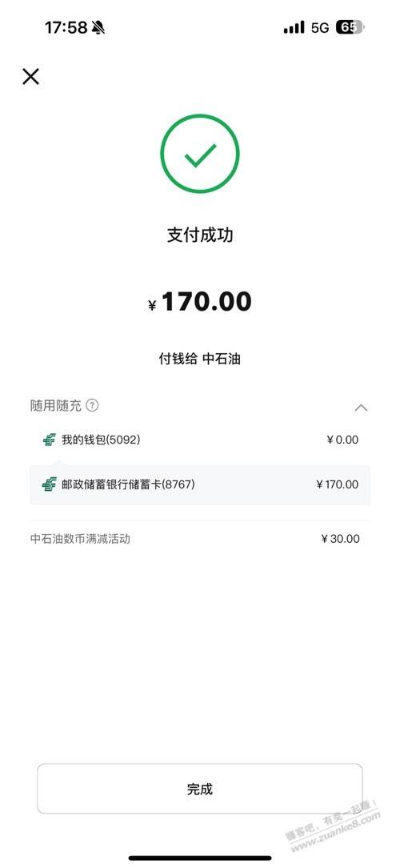Tap the home indicator bar at bottom
The width and height of the screenshot is (400, 868).
[x=200, y=858]
